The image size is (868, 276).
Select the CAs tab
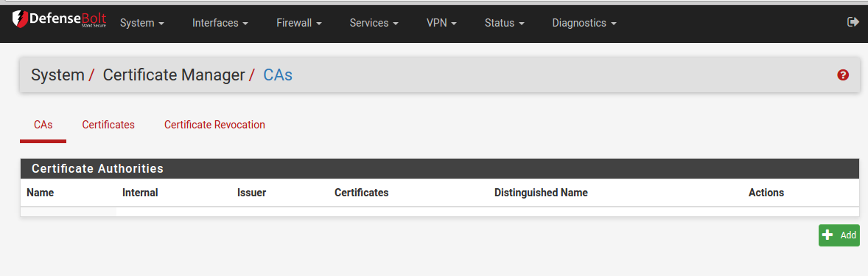(43, 125)
